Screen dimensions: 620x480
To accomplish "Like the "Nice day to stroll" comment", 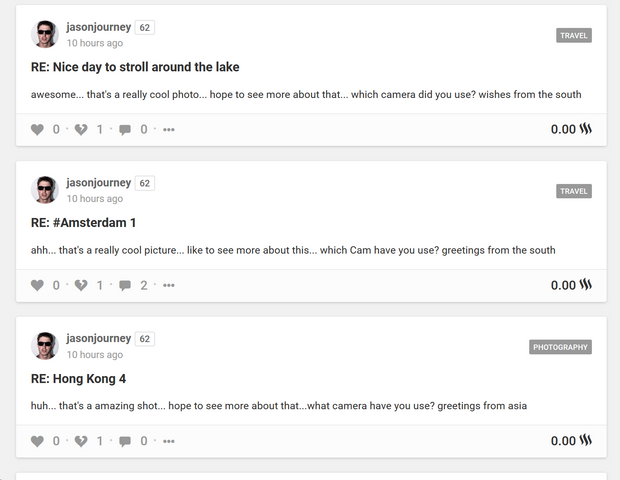I will (x=38, y=129).
